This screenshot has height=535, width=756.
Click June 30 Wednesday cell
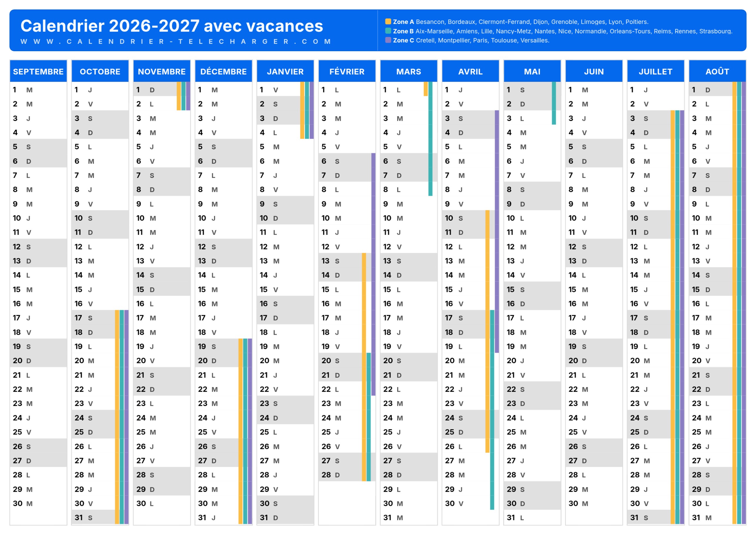[594, 503]
